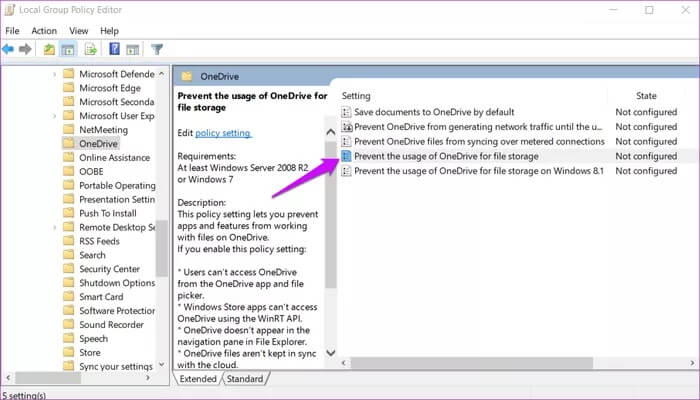This screenshot has height=400, width=700.
Task: Open the View menu
Action: [x=79, y=31]
